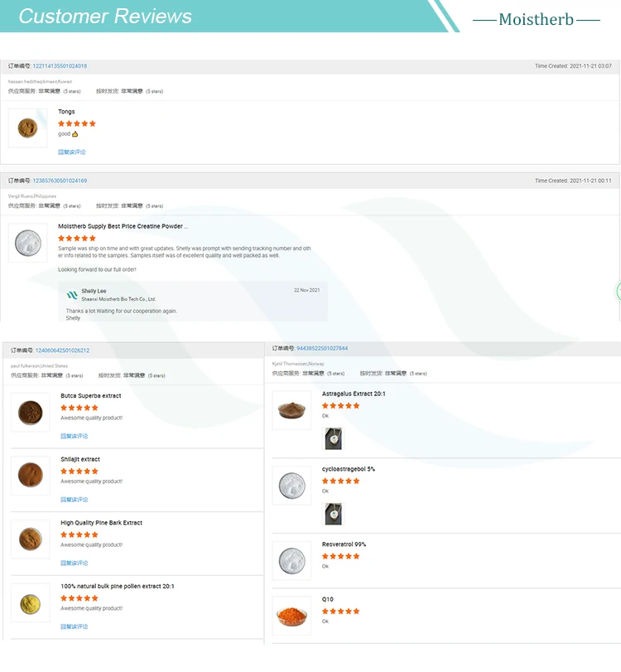Click the Creatine Powder star rating
The image size is (621, 672).
pos(77,239)
